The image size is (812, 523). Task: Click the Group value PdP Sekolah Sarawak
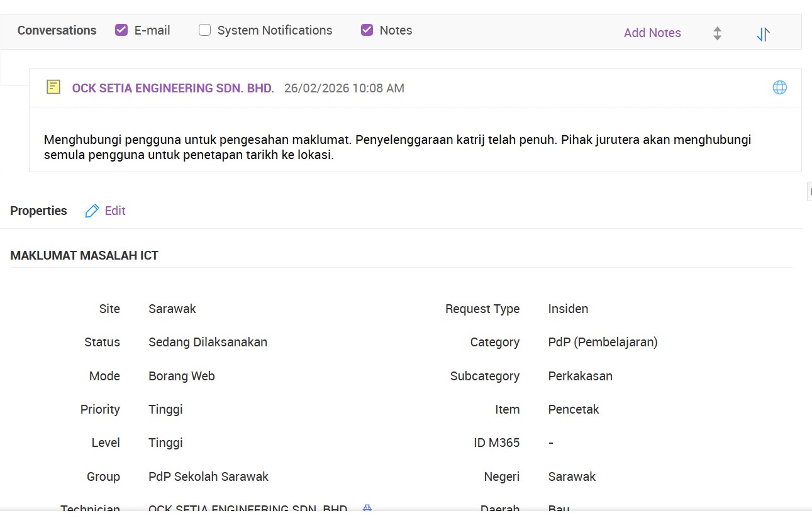point(208,476)
